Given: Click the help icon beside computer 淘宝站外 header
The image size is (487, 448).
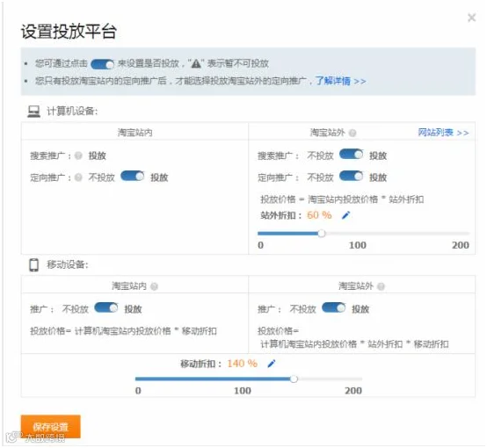Looking at the screenshot, I should tap(353, 133).
